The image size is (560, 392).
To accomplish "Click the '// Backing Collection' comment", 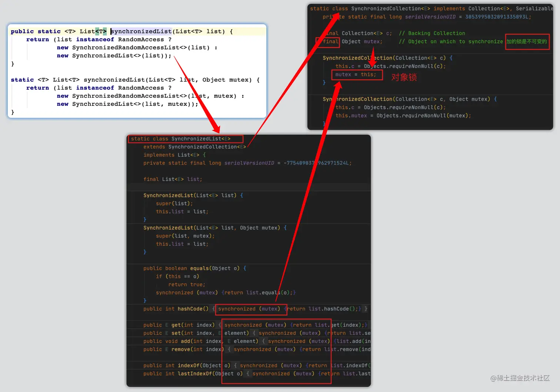I will 432,33.
